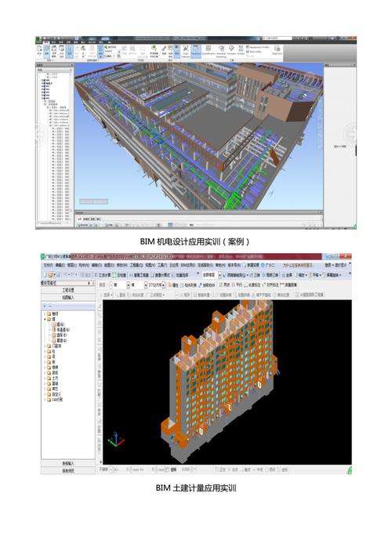Click the Navisworks application button
Screen dimensions: 392x554
coord(38,39)
